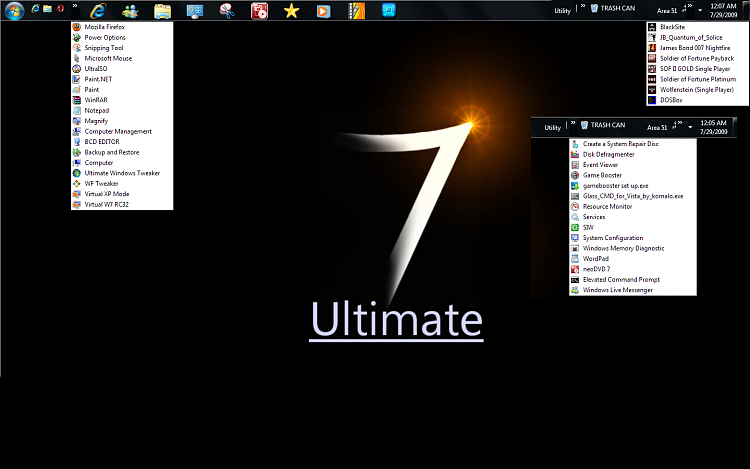750x469 pixels.
Task: Open Computer Management entry
Action: click(x=122, y=131)
